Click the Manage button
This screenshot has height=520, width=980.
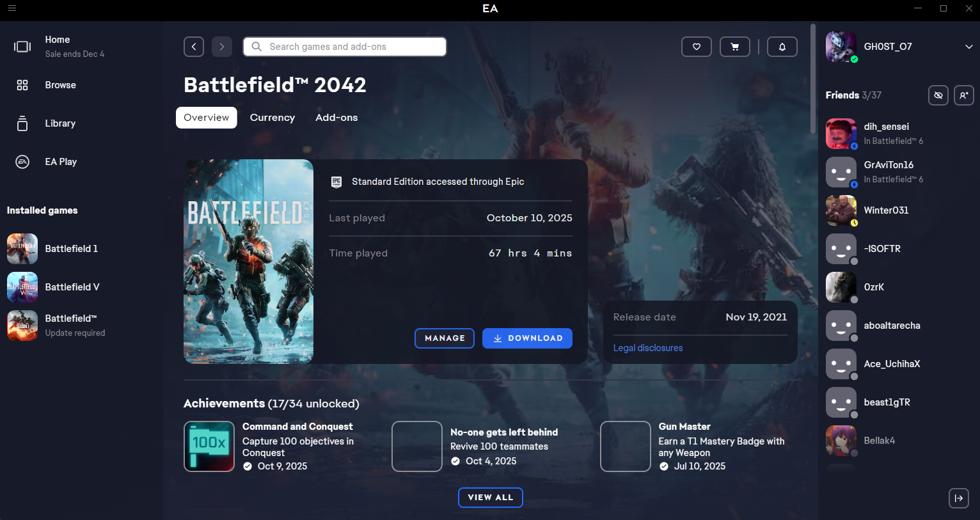point(445,338)
